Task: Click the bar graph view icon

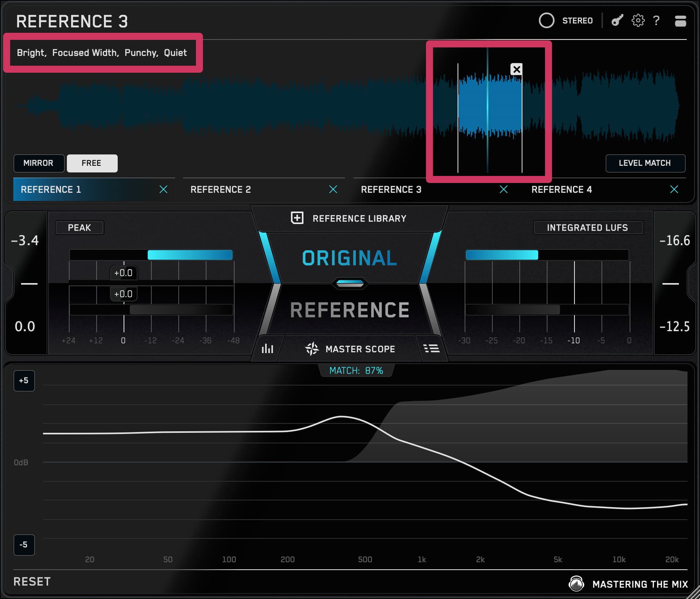Action: (267, 348)
